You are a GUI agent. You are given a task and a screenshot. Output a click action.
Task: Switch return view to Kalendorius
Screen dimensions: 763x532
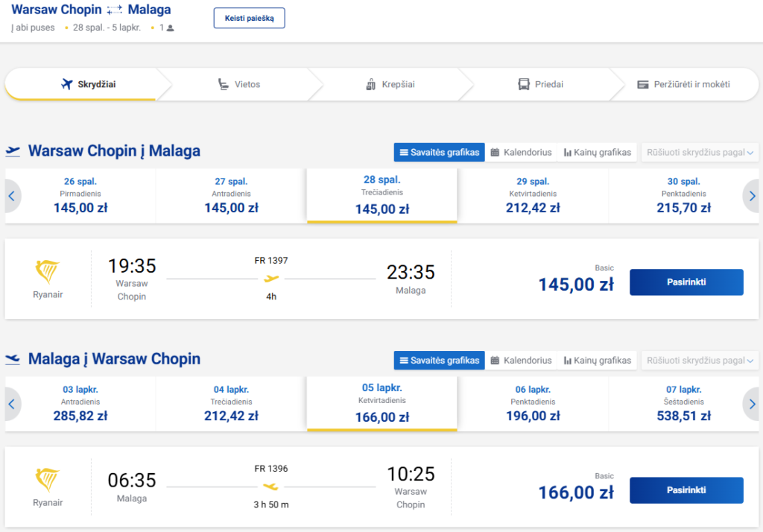[x=521, y=360]
